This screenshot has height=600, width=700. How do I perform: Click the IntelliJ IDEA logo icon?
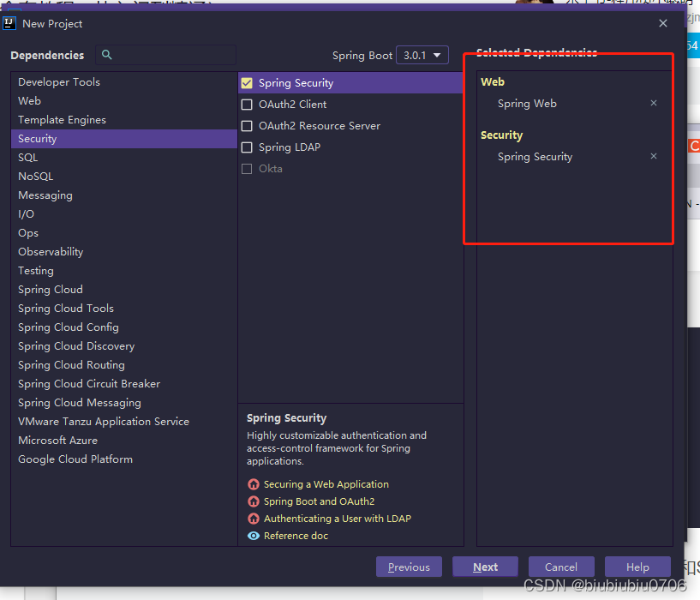9,23
